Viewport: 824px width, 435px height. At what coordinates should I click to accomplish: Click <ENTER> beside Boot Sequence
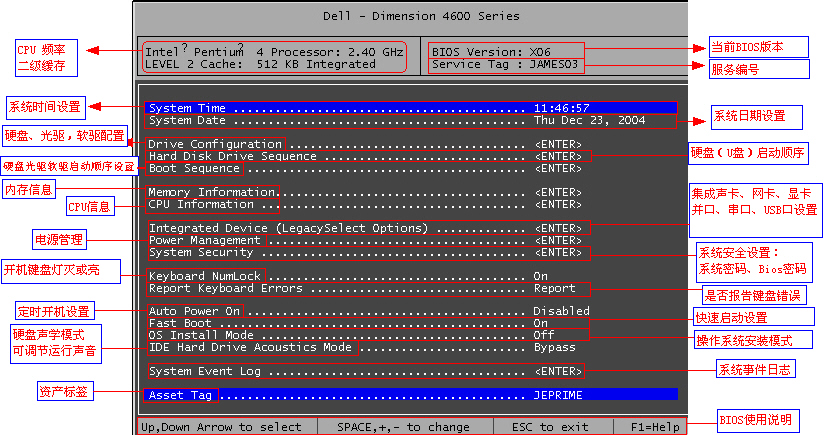point(559,168)
